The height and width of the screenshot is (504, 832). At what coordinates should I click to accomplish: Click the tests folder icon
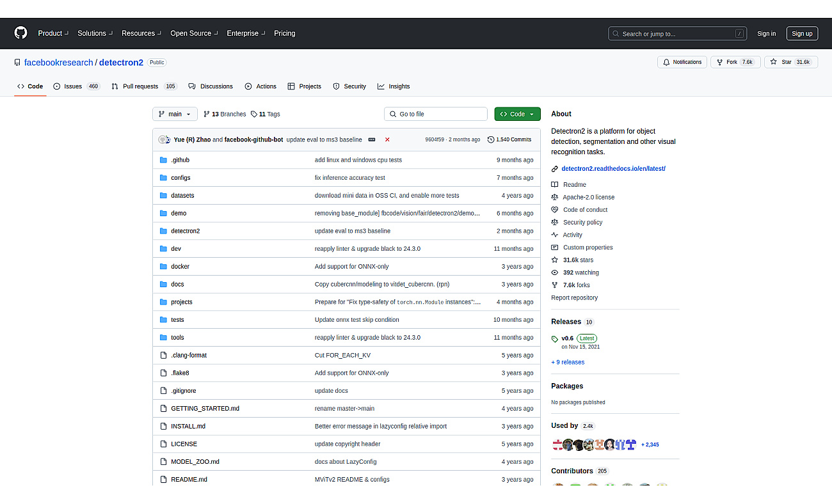(x=163, y=320)
